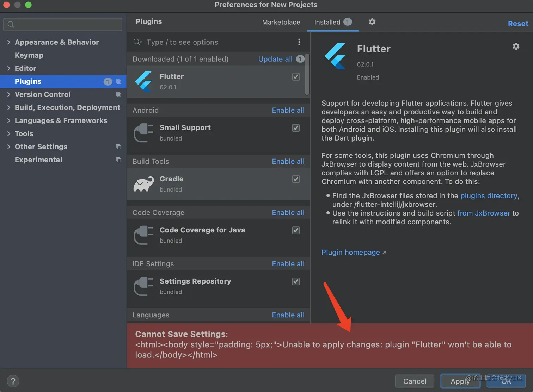Image resolution: width=533 pixels, height=392 pixels.
Task: Toggle the Settings Repository checkbox
Action: 296,281
